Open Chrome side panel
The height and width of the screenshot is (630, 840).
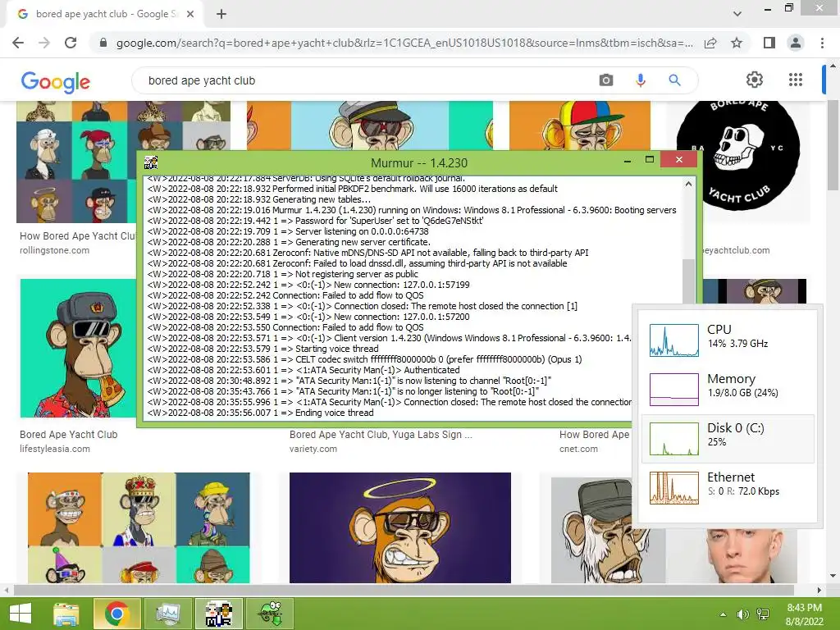pyautogui.click(x=769, y=43)
